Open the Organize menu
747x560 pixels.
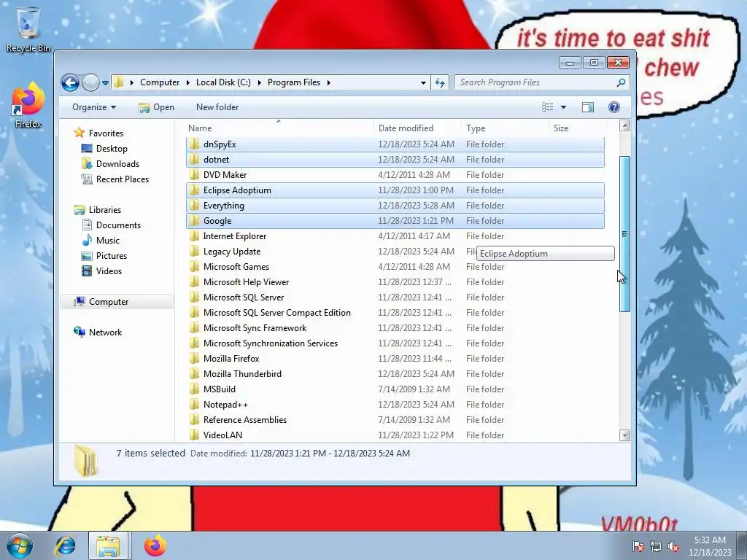pos(94,107)
